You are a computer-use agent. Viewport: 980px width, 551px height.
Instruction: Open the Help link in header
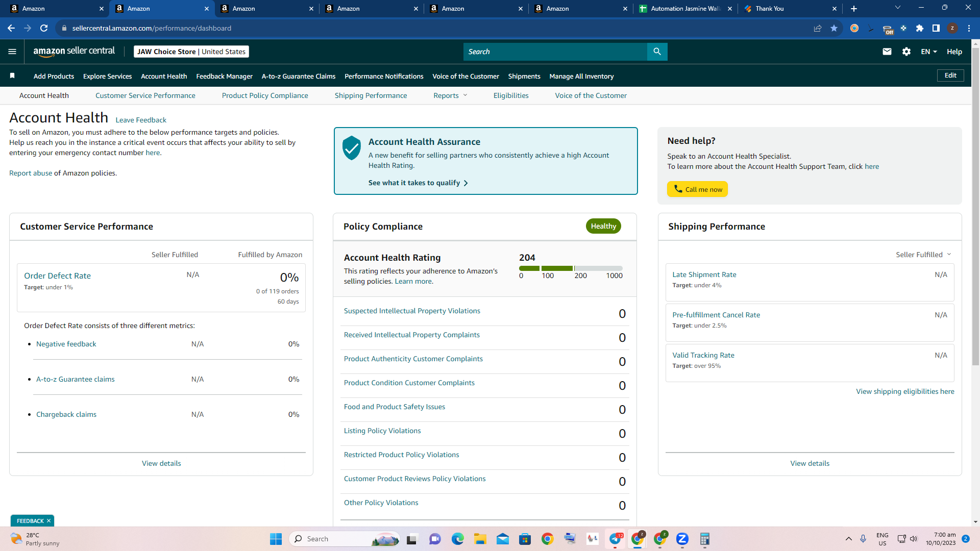click(x=954, y=52)
